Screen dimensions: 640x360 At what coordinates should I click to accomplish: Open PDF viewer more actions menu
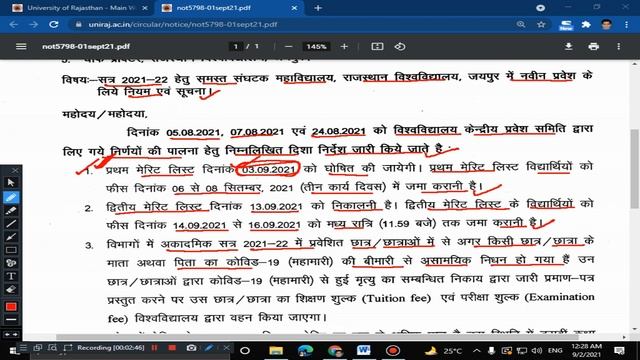(619, 47)
